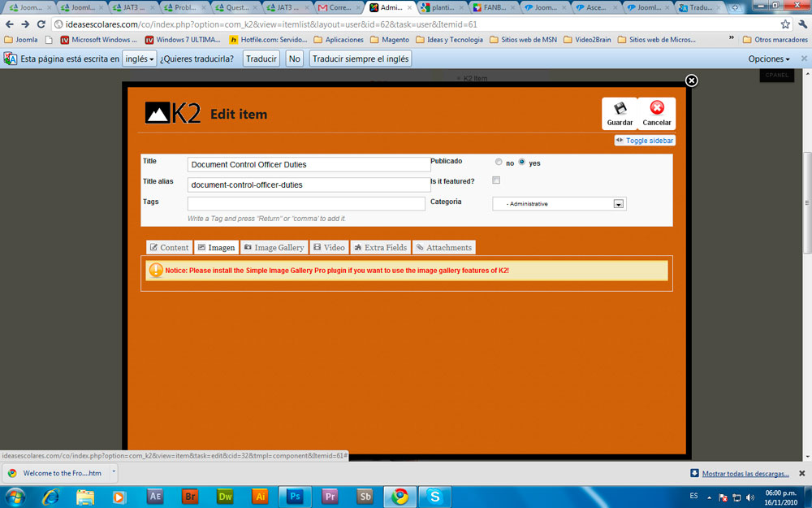Screen dimensions: 812x508
Task: Open the inglés language dropdown
Action: point(140,59)
